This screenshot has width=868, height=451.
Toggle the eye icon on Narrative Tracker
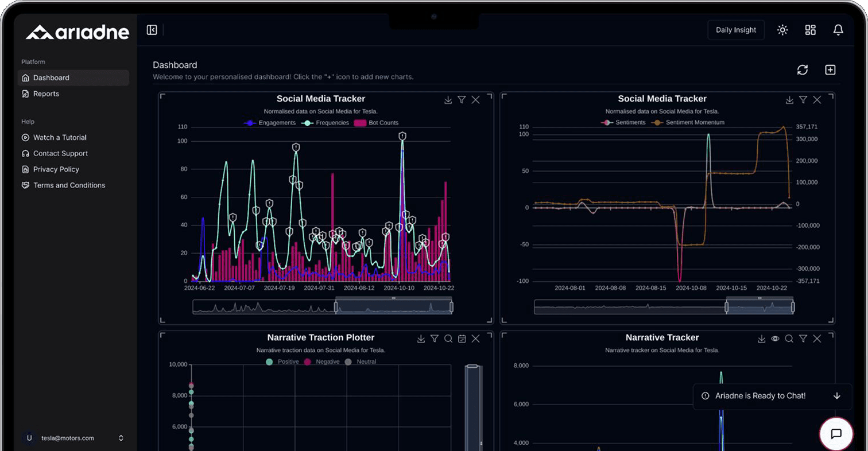click(x=775, y=339)
